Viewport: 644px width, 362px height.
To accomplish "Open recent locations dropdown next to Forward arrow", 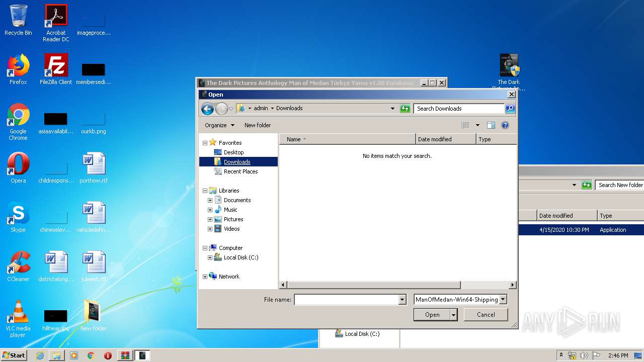I will tap(231, 109).
